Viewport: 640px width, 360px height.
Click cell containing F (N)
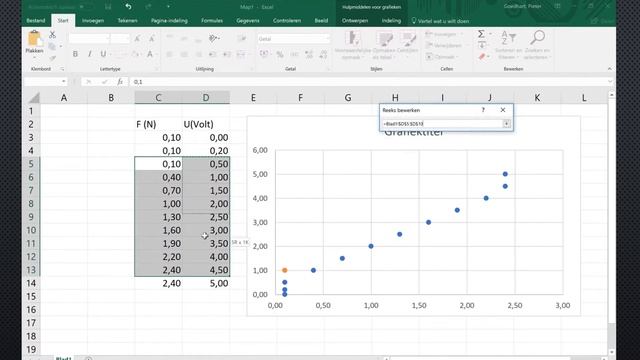coord(158,124)
